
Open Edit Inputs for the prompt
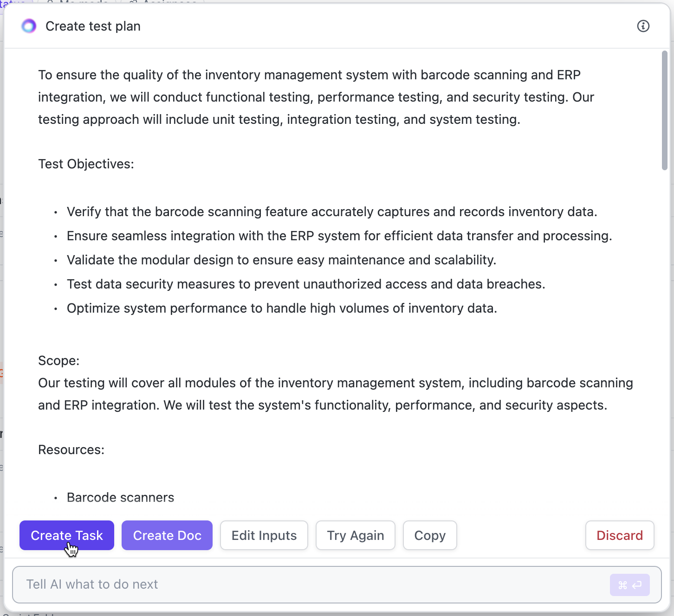(264, 535)
